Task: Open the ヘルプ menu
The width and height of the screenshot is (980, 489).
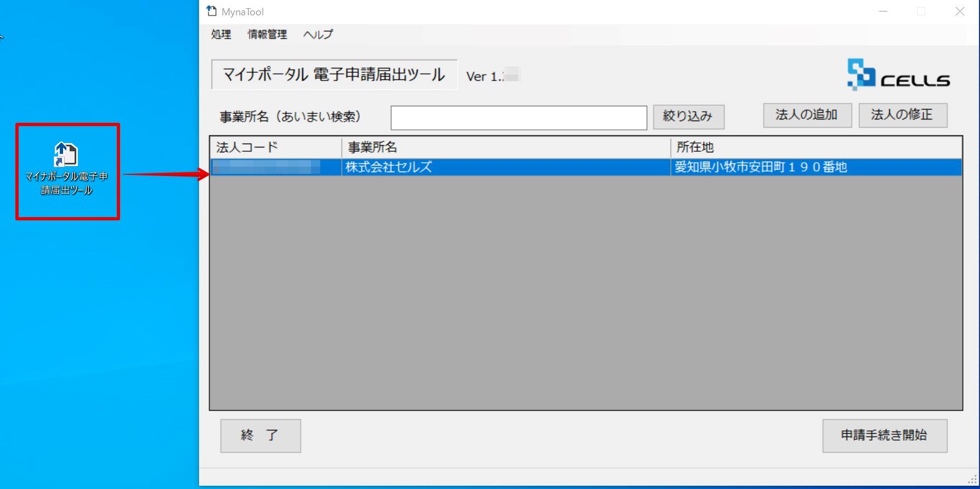Action: pyautogui.click(x=318, y=34)
